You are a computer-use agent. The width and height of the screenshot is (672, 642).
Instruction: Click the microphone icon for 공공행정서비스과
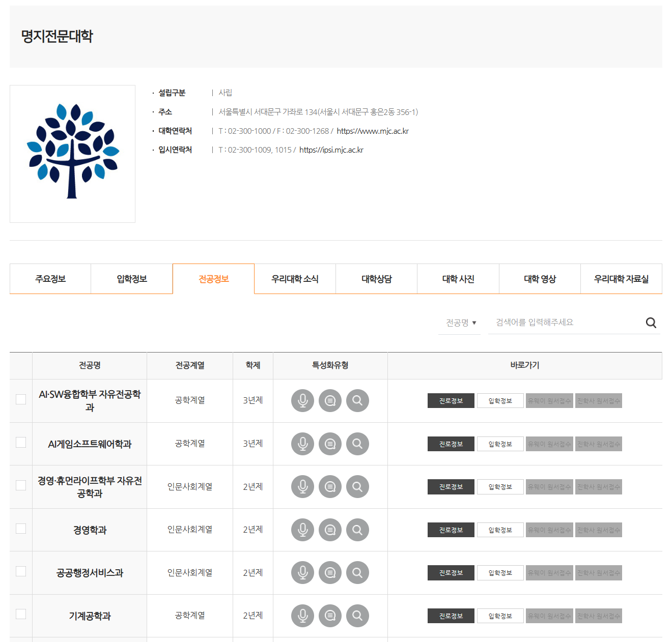pos(302,572)
